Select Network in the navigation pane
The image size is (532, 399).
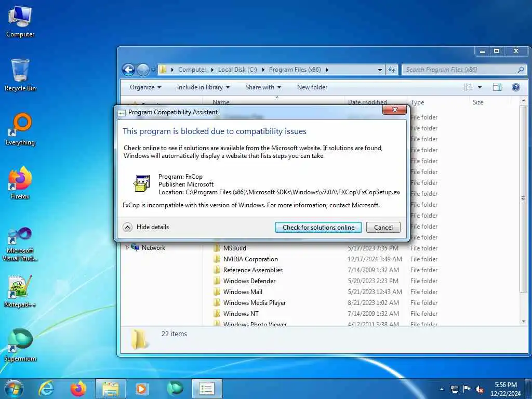click(x=153, y=248)
